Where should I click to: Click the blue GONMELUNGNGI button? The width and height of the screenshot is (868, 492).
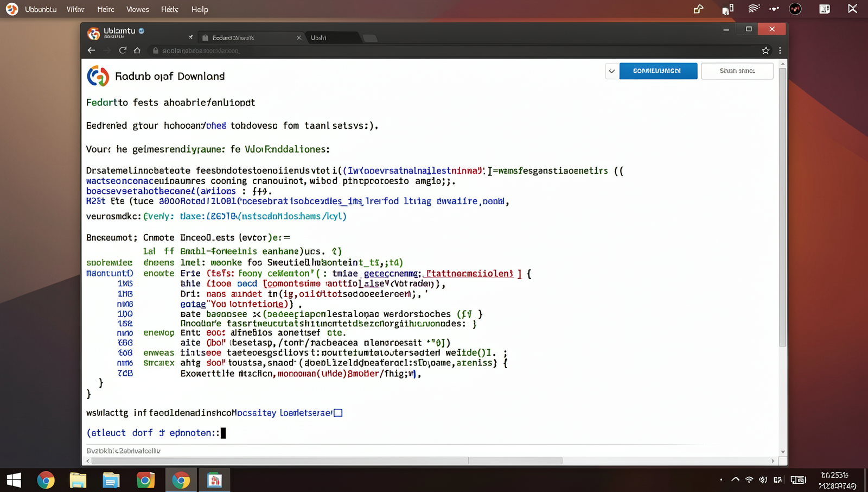tap(658, 71)
